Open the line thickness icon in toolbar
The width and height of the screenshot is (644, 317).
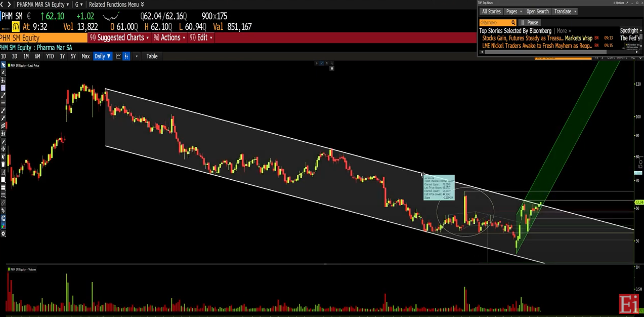click(x=3, y=187)
